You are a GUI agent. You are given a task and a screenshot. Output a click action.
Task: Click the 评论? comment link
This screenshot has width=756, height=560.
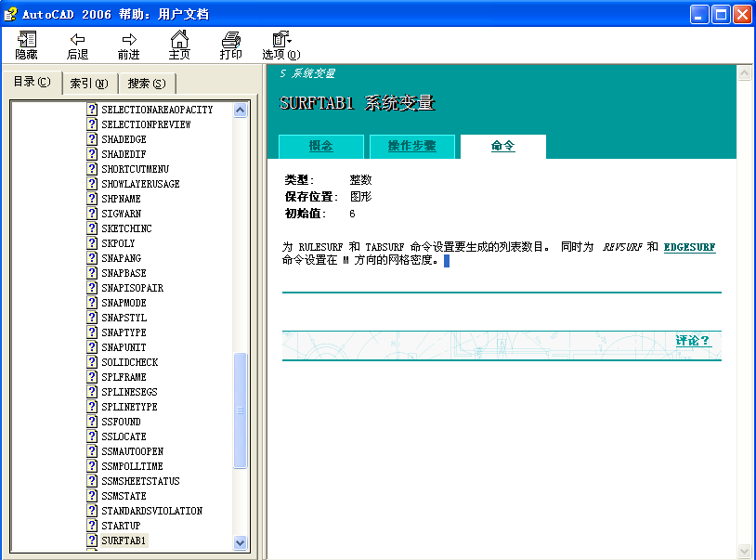[692, 341]
